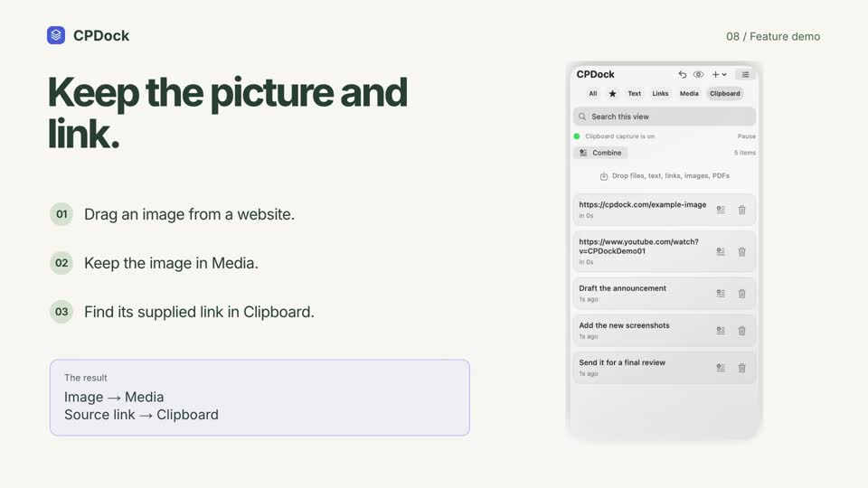Switch to the Links filter tab
This screenshot has width=868, height=488.
tap(660, 93)
